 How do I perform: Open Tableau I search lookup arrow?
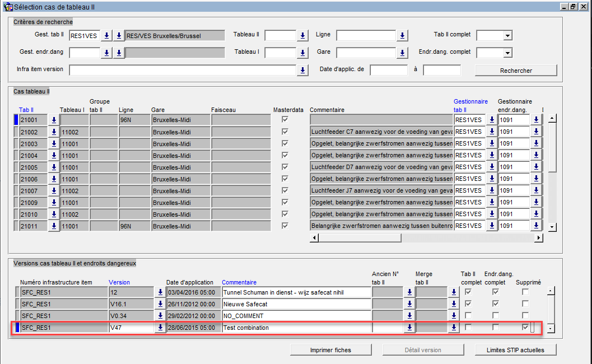point(302,53)
